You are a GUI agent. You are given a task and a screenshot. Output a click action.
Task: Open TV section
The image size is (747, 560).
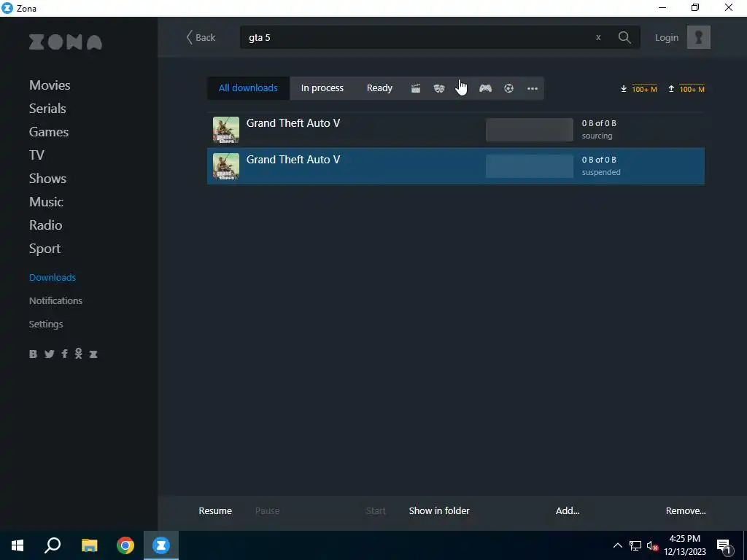(36, 155)
